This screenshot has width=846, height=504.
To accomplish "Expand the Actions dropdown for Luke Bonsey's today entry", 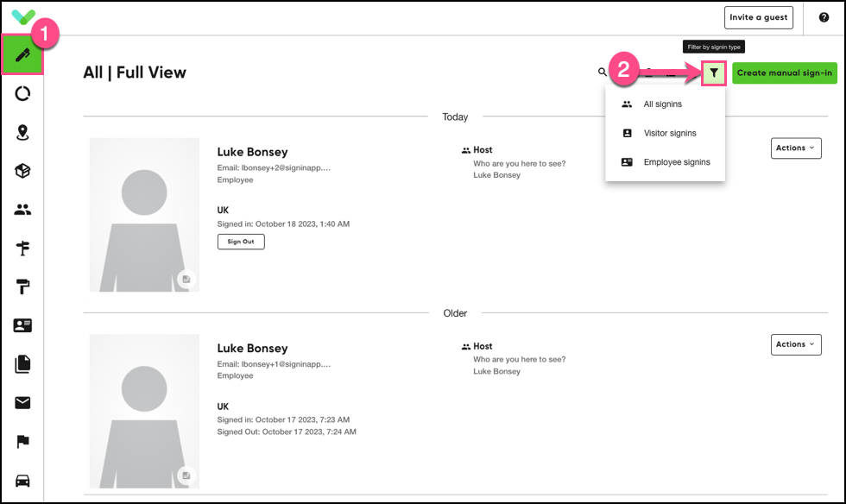I will [x=795, y=148].
